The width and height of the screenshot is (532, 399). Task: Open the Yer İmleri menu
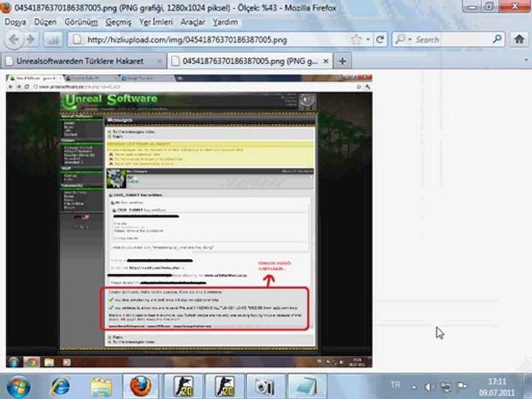coord(156,22)
